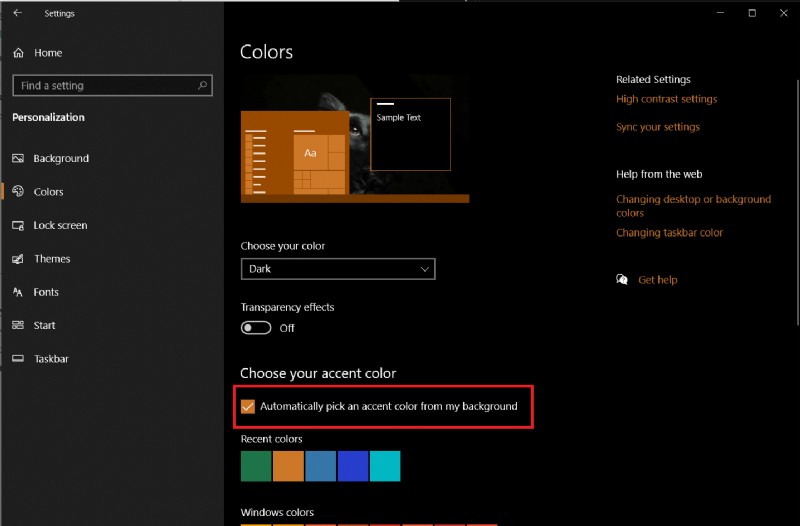This screenshot has width=800, height=526.
Task: Open Sync your settings link
Action: point(658,127)
